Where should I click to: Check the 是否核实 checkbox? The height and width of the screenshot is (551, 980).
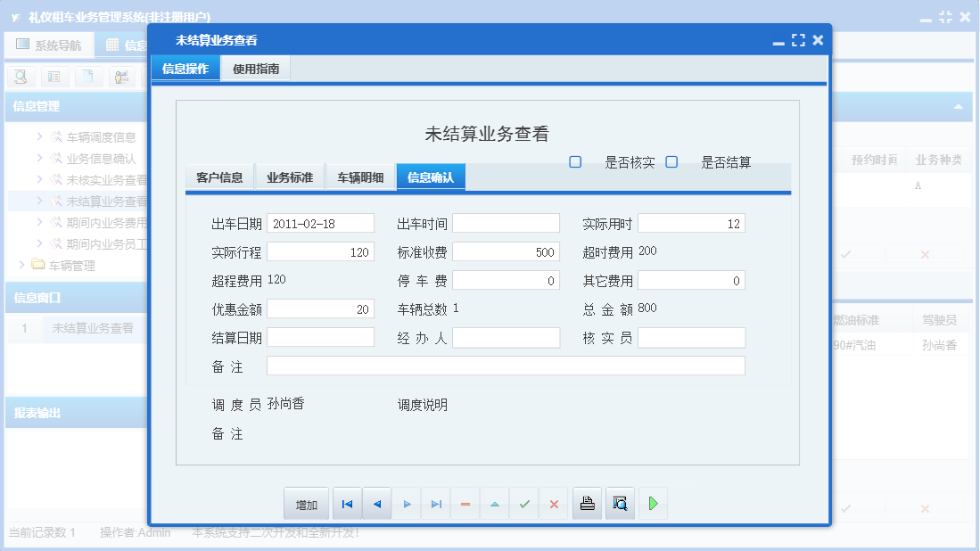(x=575, y=161)
